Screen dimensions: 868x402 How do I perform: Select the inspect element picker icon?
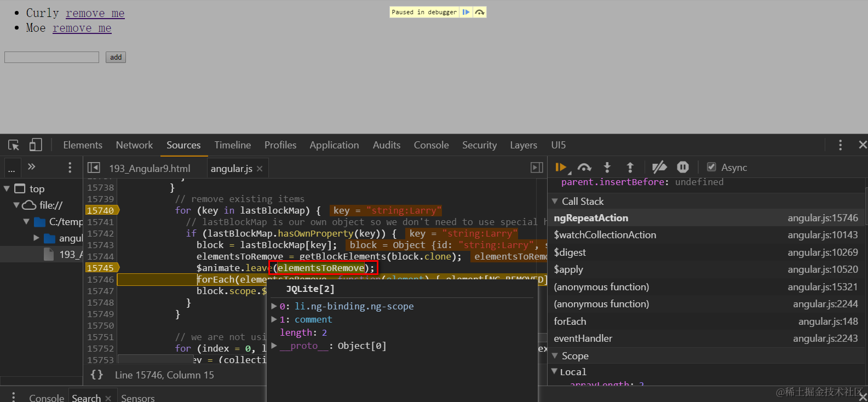point(14,145)
